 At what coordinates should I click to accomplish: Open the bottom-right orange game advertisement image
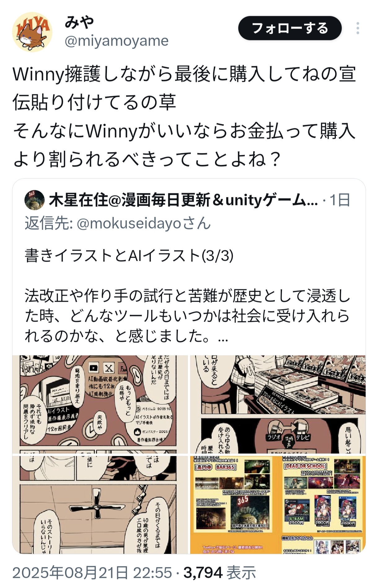coord(278,505)
